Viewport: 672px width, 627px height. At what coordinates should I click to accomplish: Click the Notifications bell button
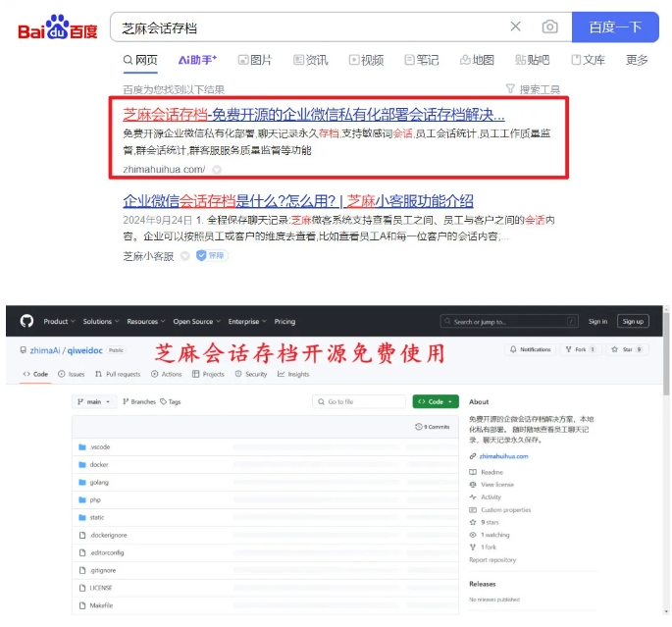[x=530, y=349]
